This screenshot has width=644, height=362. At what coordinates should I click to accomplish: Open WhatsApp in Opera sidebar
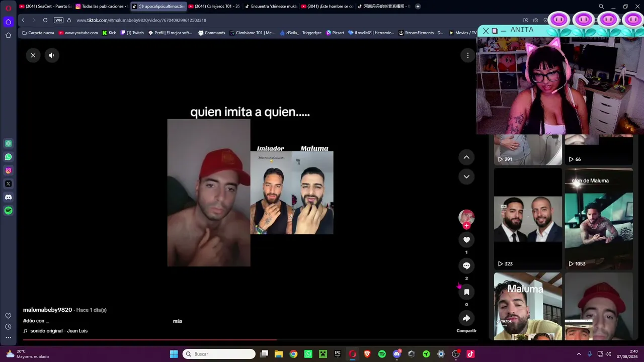pyautogui.click(x=8, y=157)
